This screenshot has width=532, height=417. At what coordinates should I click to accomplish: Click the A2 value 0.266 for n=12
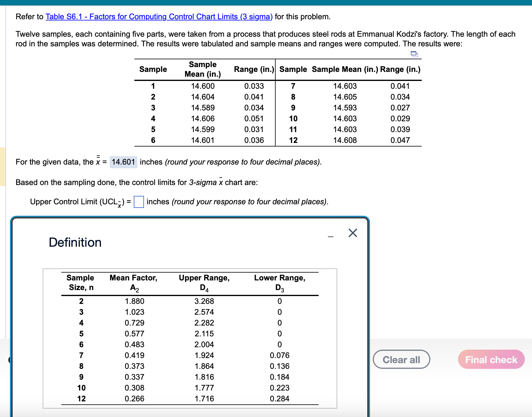coord(134,399)
